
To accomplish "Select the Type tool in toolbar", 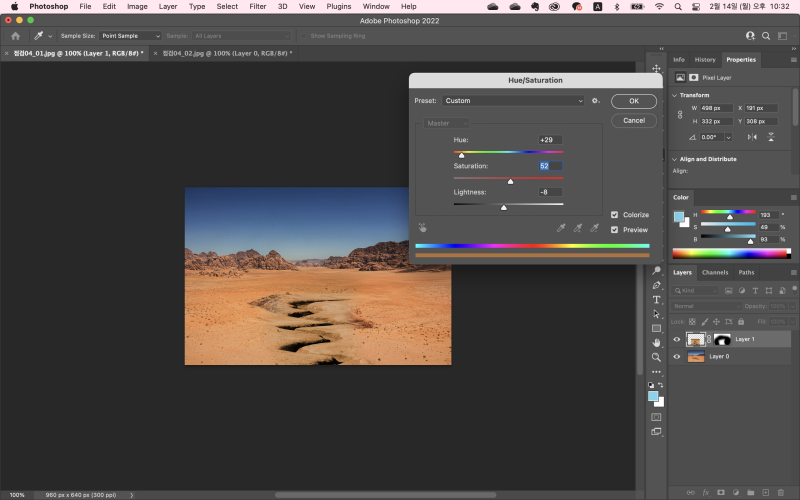I will pos(656,300).
